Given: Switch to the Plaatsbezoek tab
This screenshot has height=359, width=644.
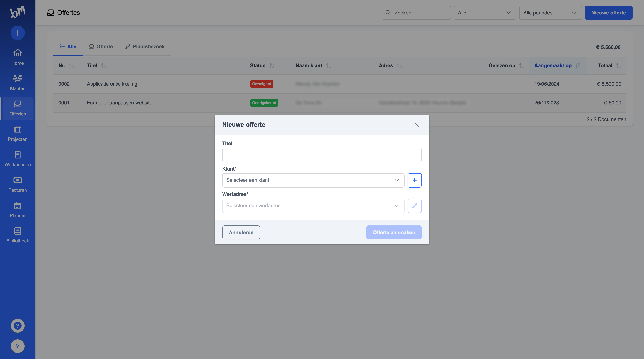Looking at the screenshot, I should pyautogui.click(x=145, y=46).
